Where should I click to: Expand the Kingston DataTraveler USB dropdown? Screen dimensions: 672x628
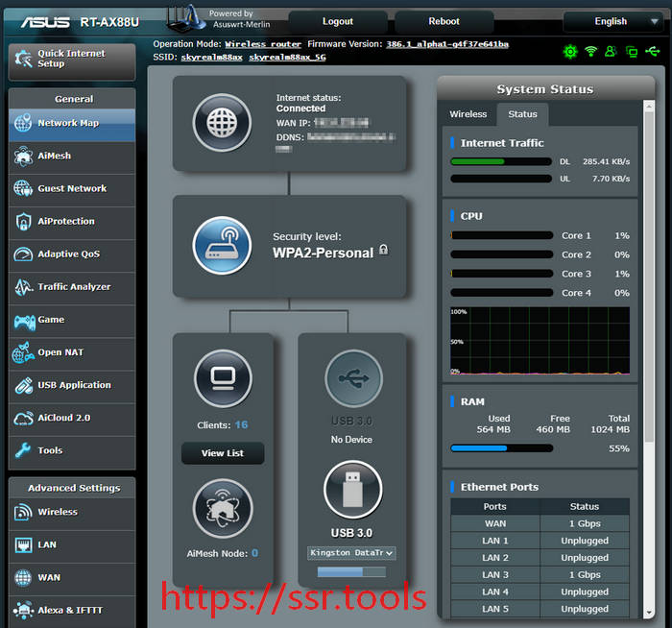(352, 553)
